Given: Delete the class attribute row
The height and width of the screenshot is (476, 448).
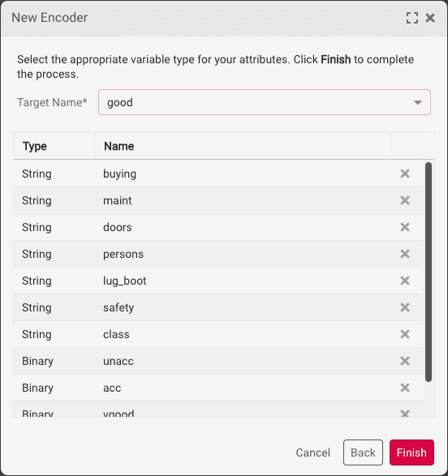Looking at the screenshot, I should (404, 334).
